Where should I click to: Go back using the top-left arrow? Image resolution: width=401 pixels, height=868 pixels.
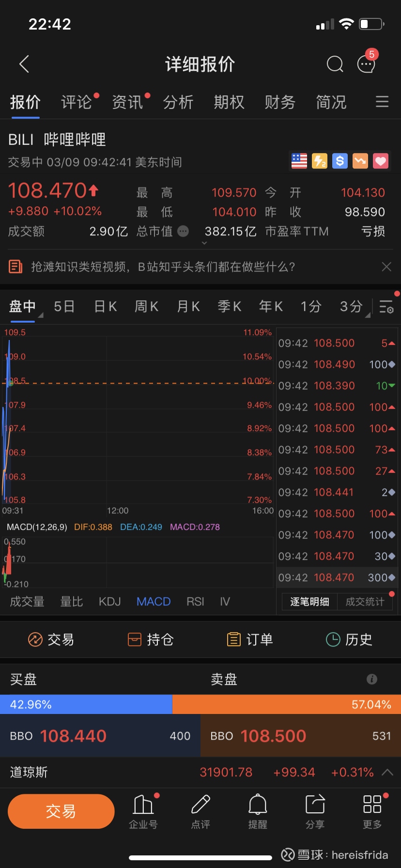pyautogui.click(x=24, y=64)
